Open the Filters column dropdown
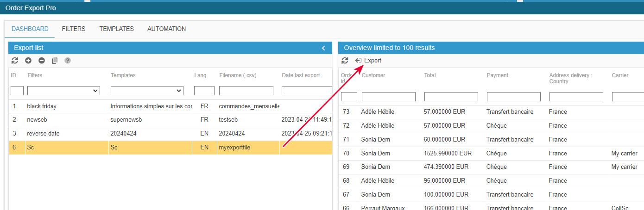The width and height of the screenshot is (644, 210). click(63, 91)
